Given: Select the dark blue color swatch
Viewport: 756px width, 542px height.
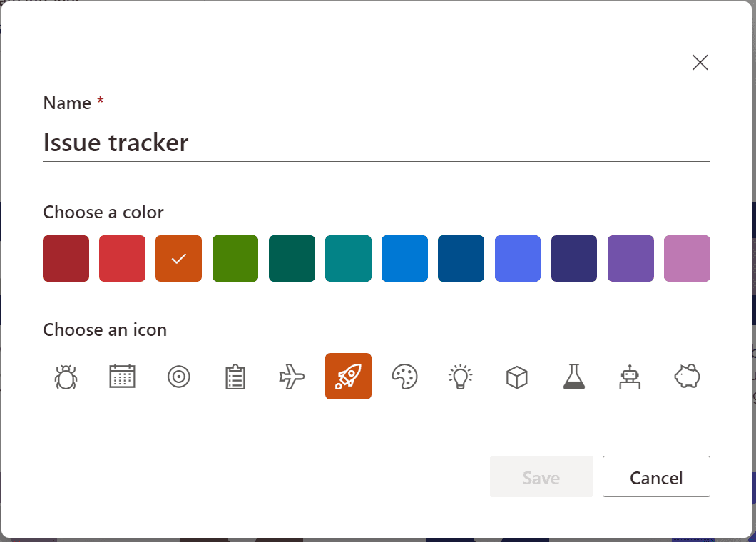Looking at the screenshot, I should point(461,258).
